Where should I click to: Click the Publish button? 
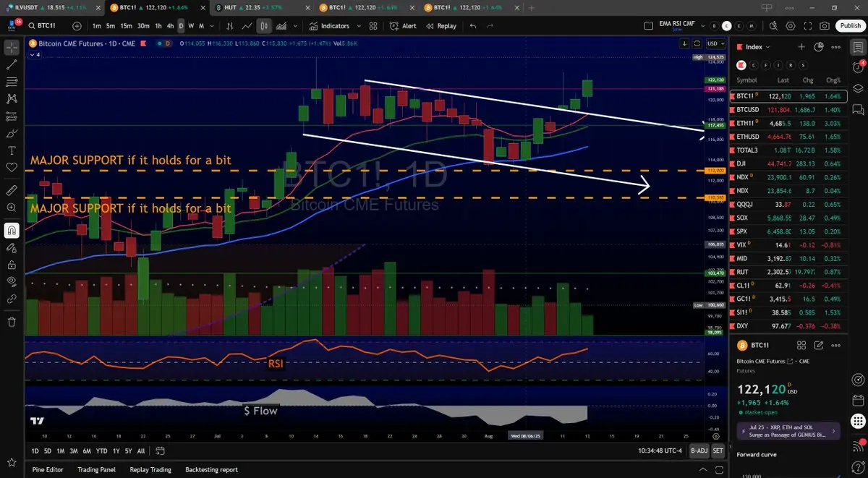[x=850, y=26]
